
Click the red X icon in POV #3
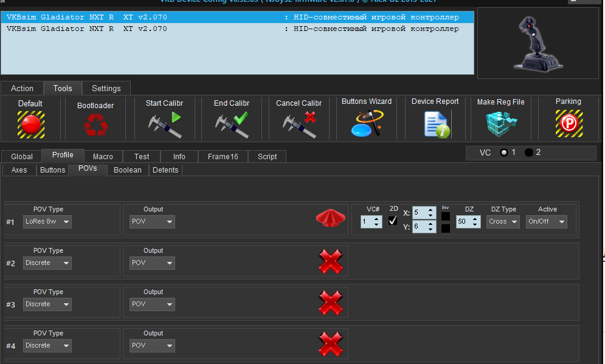coord(331,303)
